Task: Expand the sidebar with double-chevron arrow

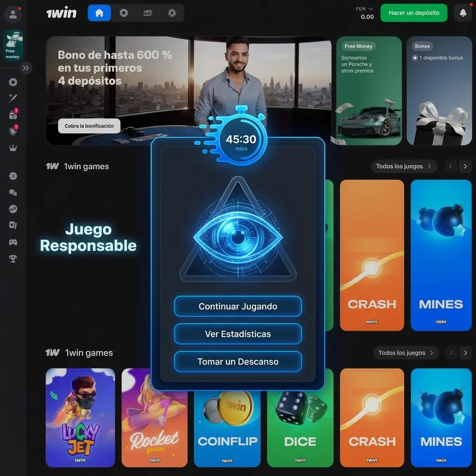Action: (x=26, y=68)
